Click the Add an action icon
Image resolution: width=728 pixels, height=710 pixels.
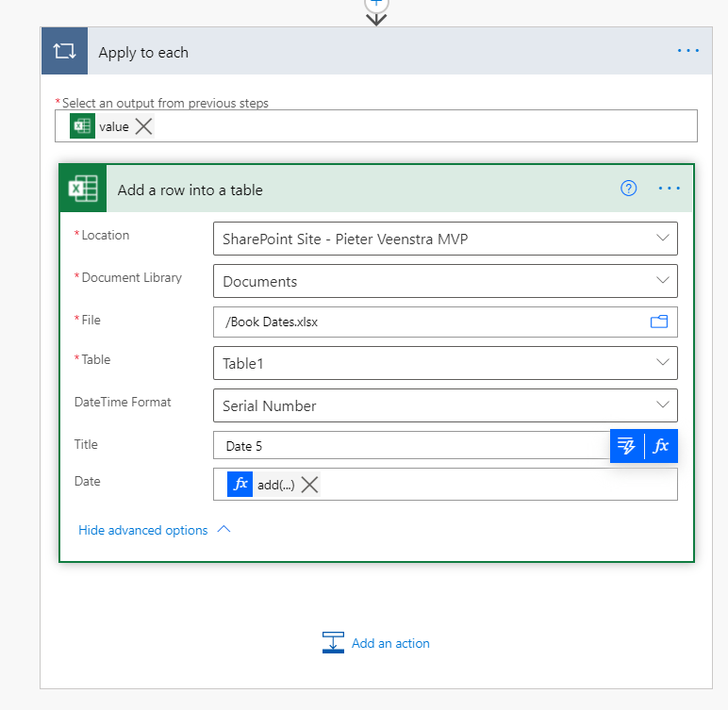(334, 643)
